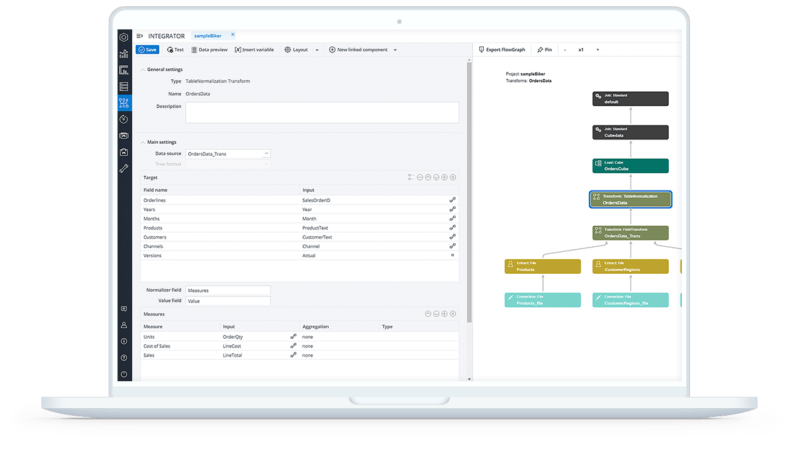Switch to the sampleBiker tab
This screenshot has height=450, width=800.
pos(210,35)
